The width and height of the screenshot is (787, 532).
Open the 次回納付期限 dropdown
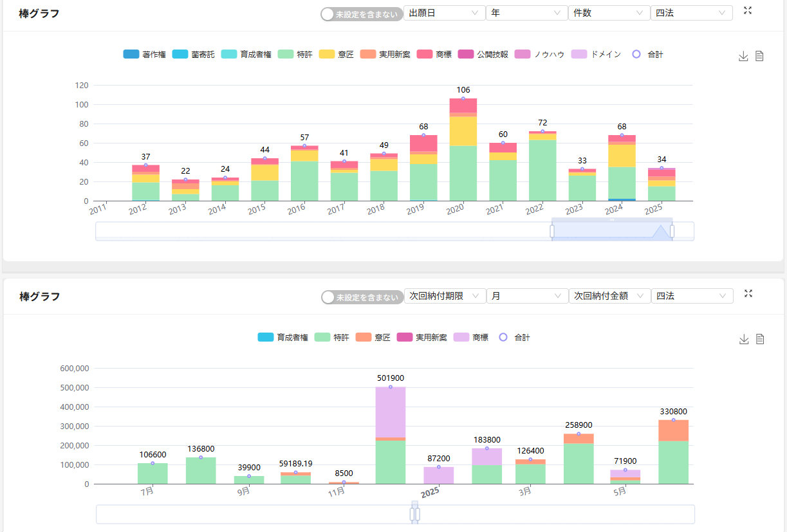point(444,296)
